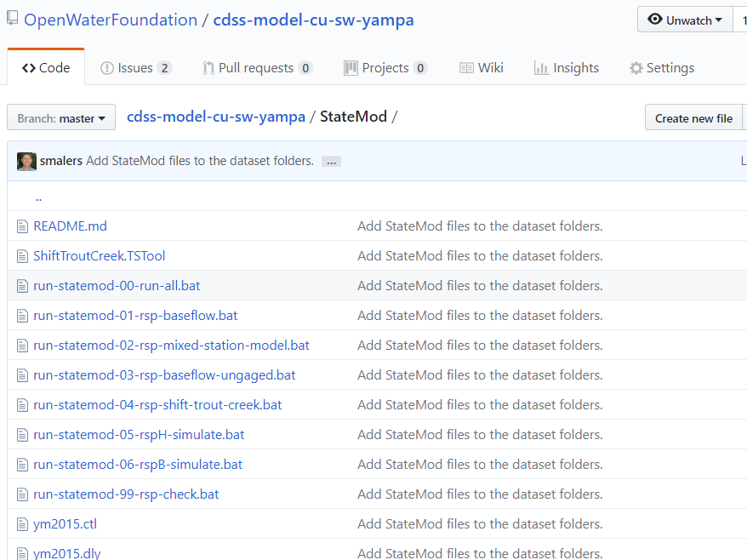The width and height of the screenshot is (747, 560).
Task: Open the Insights tab
Action: click(x=567, y=68)
